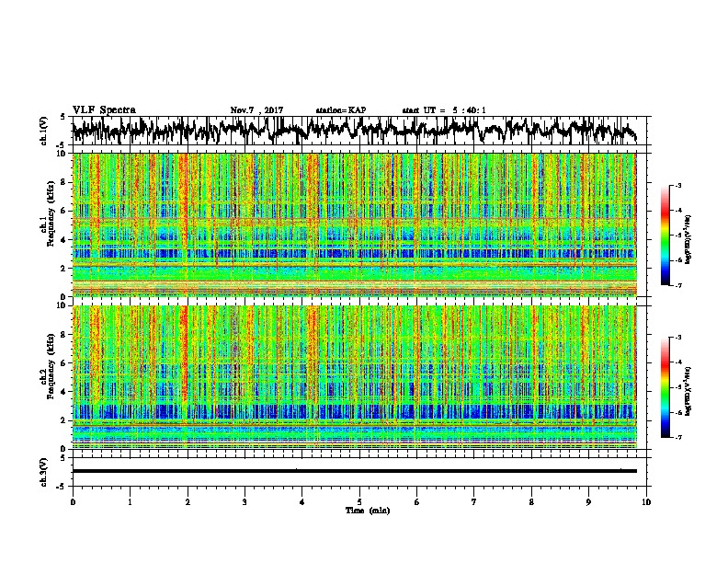Click the "ch.1(V)" waveform axis label
The height and width of the screenshot is (563, 728).
[43, 131]
